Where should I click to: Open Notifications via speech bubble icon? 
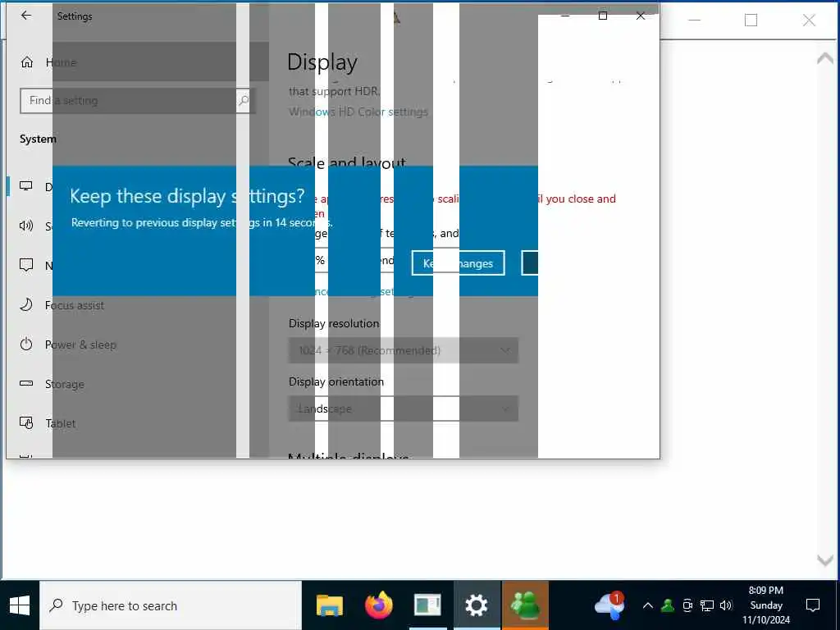[26, 265]
